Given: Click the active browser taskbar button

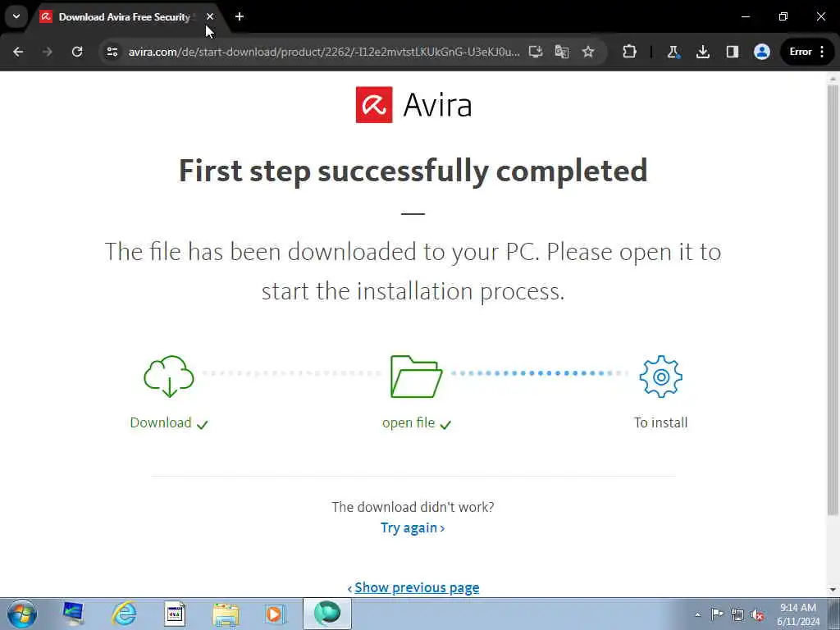Looking at the screenshot, I should tap(326, 614).
